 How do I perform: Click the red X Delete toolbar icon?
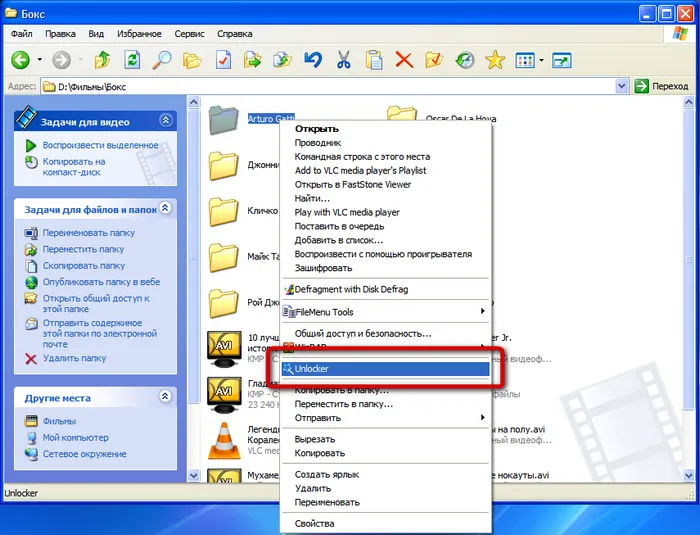pyautogui.click(x=404, y=60)
